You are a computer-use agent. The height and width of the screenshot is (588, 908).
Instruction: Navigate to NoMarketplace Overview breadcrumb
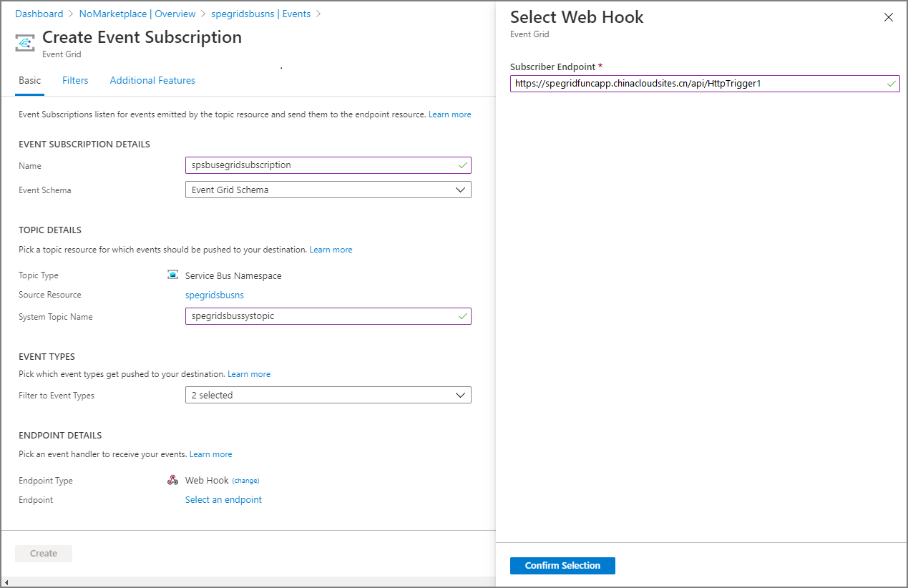point(137,14)
